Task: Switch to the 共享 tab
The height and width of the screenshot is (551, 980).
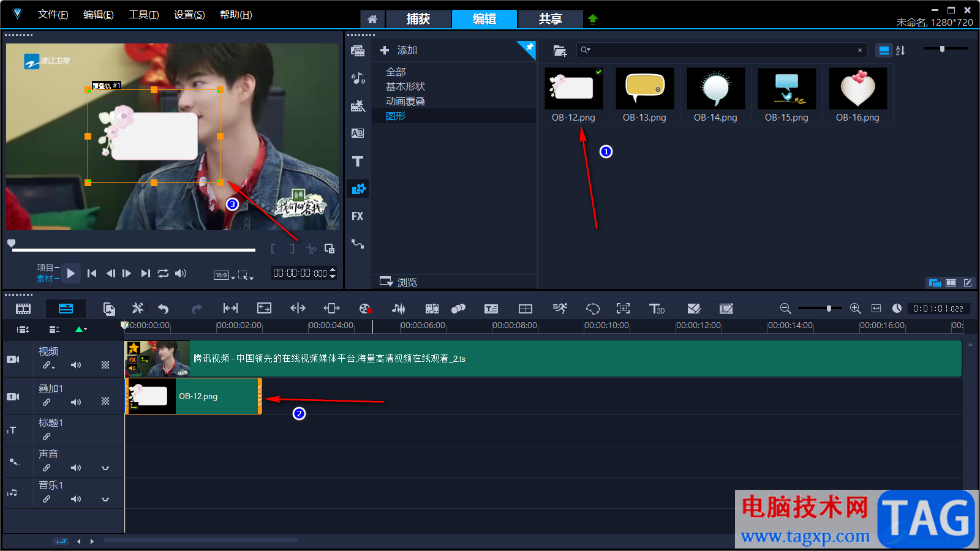Action: 550,19
